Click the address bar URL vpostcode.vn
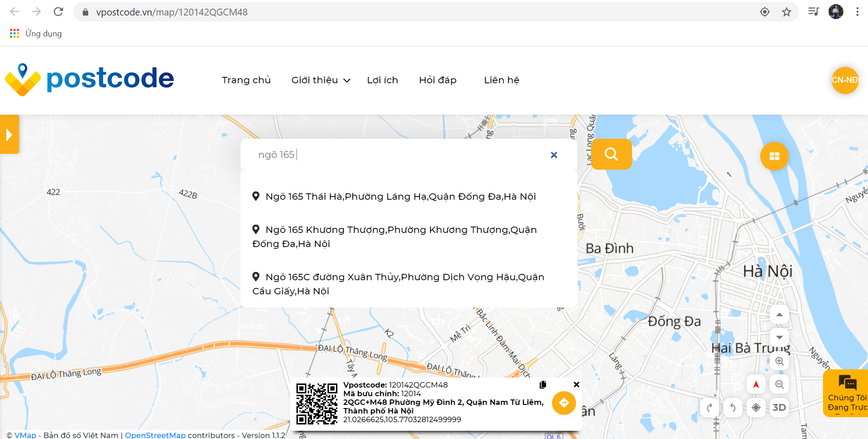The height and width of the screenshot is (439, 868). point(172,12)
